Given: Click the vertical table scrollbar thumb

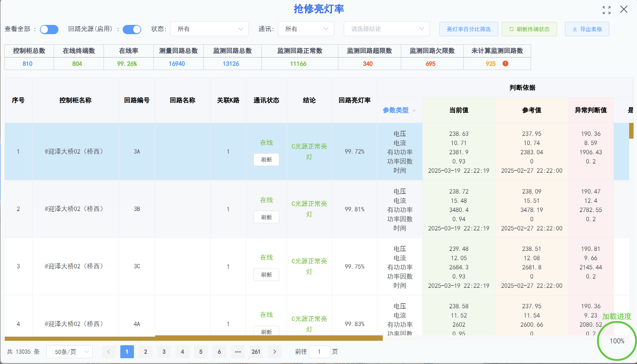Looking at the screenshot, I should click(631, 131).
